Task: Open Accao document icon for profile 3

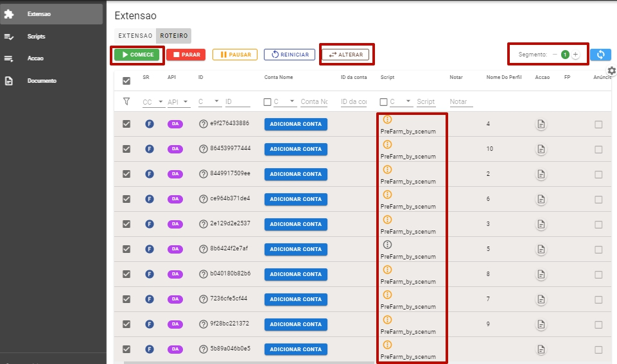Action: coord(541,224)
